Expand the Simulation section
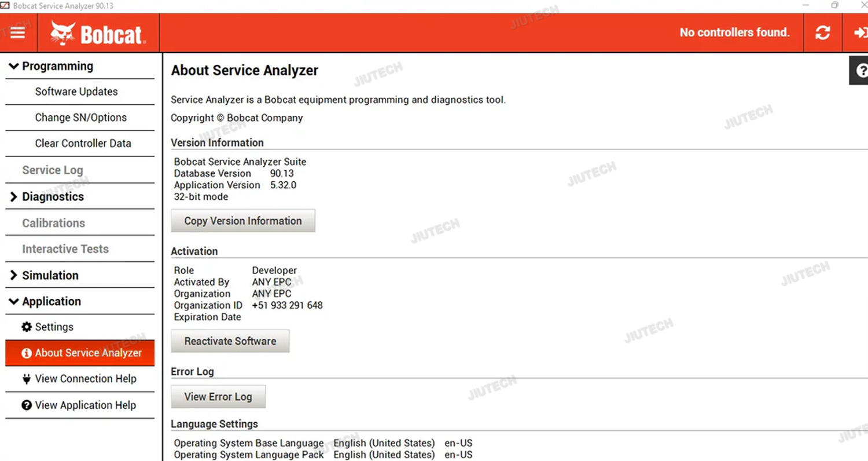Image resolution: width=868 pixels, height=461 pixels. click(80, 275)
